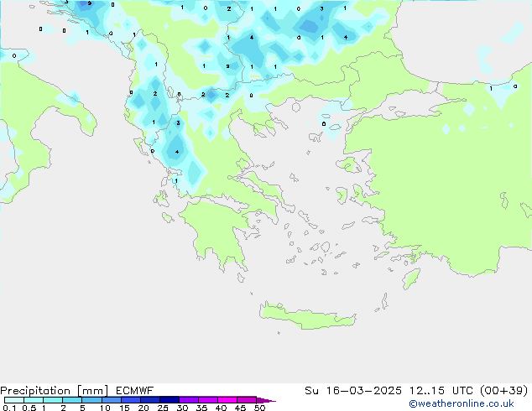This screenshot has height=411, width=532.
Task: Click the legend label '45'
Action: [x=240, y=408]
